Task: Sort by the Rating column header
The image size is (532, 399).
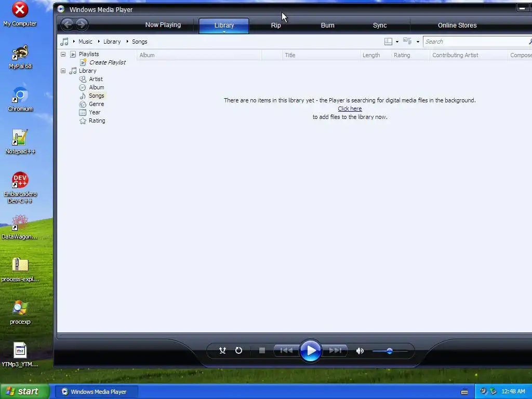Action: tap(410, 55)
